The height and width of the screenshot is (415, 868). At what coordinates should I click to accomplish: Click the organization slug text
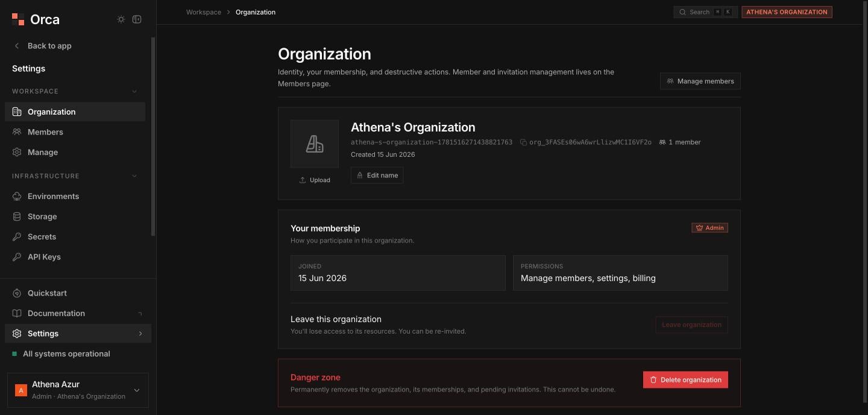pos(432,142)
